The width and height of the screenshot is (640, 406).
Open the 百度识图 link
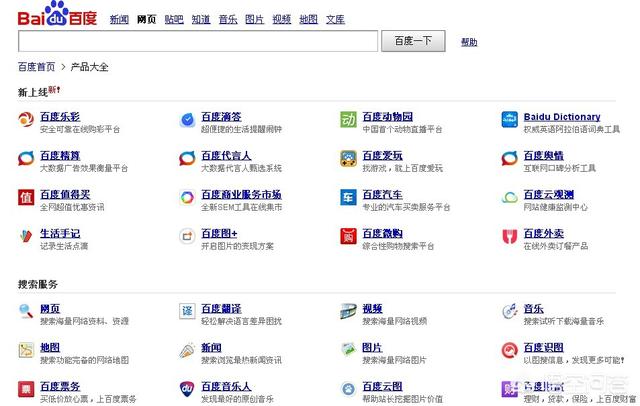pyautogui.click(x=544, y=348)
